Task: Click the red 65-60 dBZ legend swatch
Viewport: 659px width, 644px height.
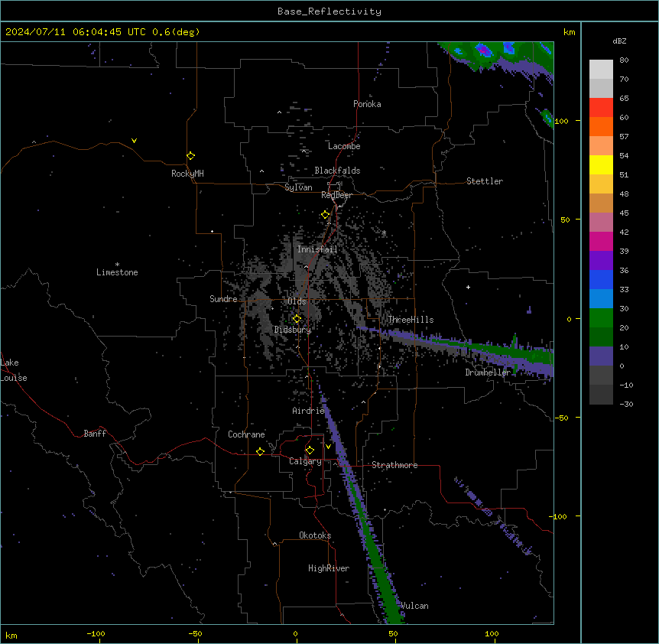Action: point(601,108)
